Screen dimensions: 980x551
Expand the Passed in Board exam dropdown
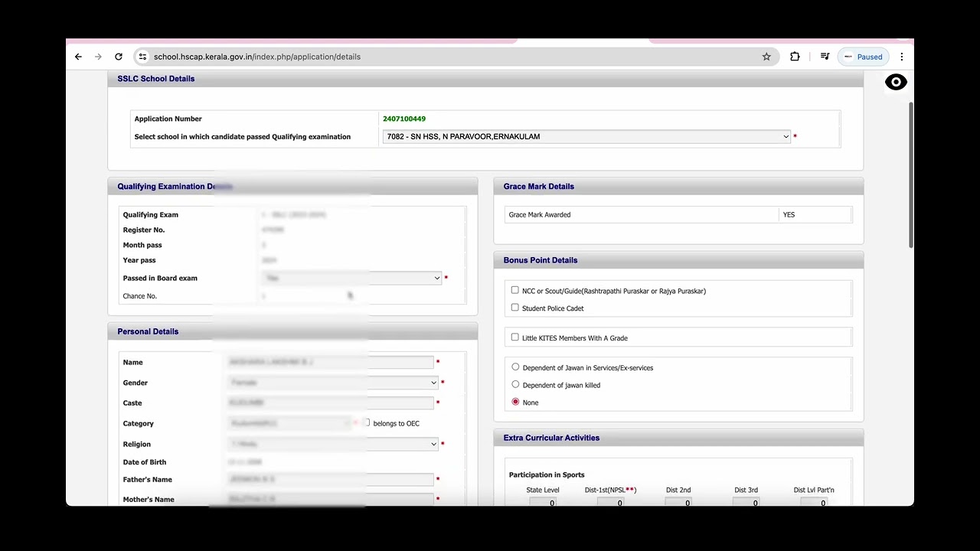pyautogui.click(x=351, y=278)
